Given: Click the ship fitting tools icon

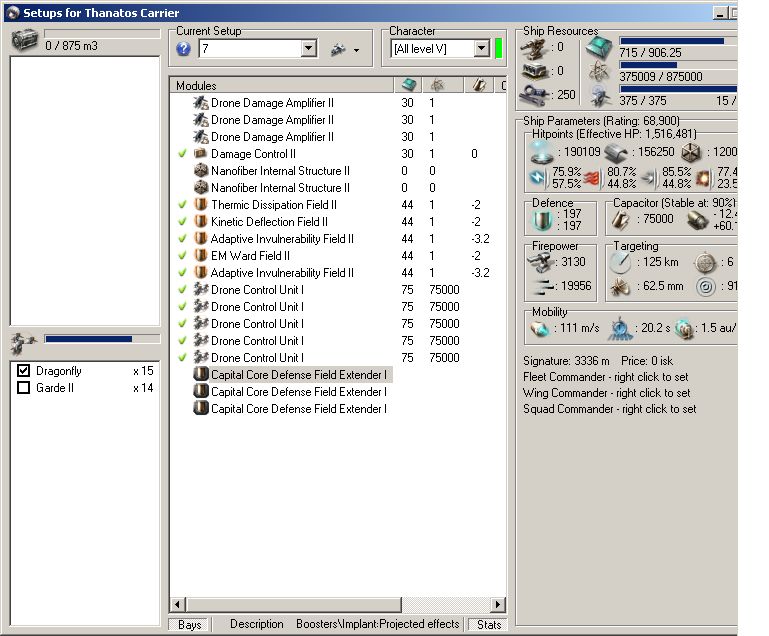Looking at the screenshot, I should pos(338,49).
